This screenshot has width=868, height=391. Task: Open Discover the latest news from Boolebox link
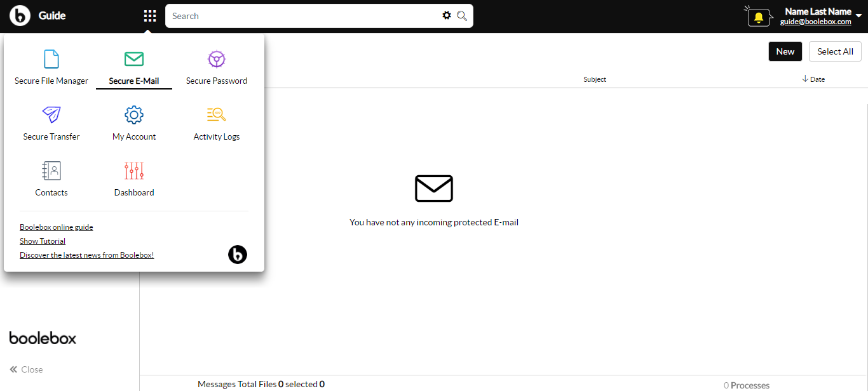click(87, 255)
